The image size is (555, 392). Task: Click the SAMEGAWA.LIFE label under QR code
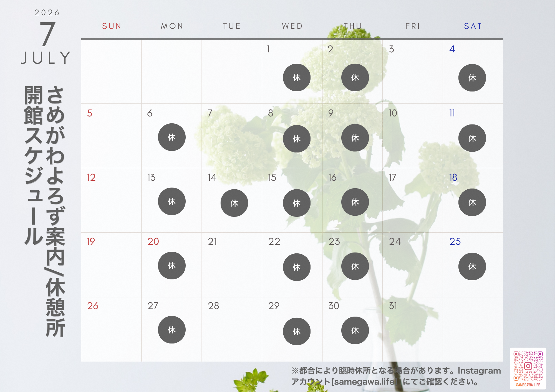click(528, 385)
